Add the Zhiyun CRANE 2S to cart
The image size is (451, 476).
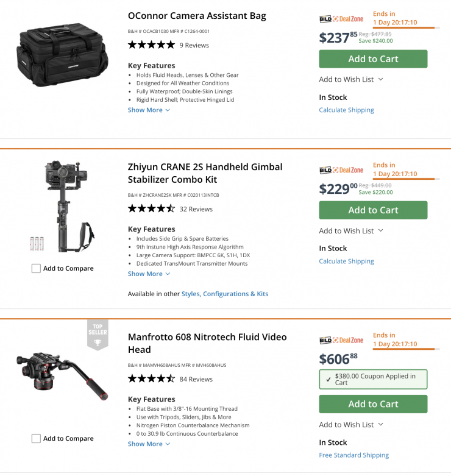[x=373, y=210]
